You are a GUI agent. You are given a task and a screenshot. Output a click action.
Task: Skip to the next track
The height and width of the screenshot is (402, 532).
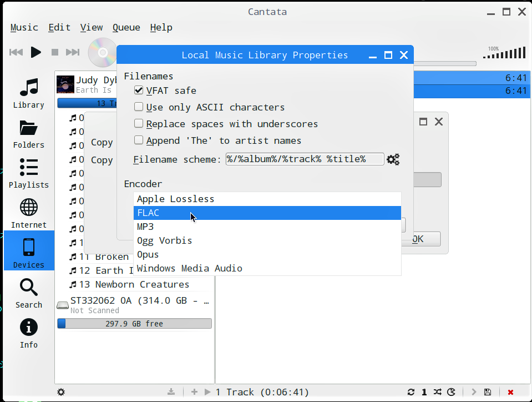point(73,52)
